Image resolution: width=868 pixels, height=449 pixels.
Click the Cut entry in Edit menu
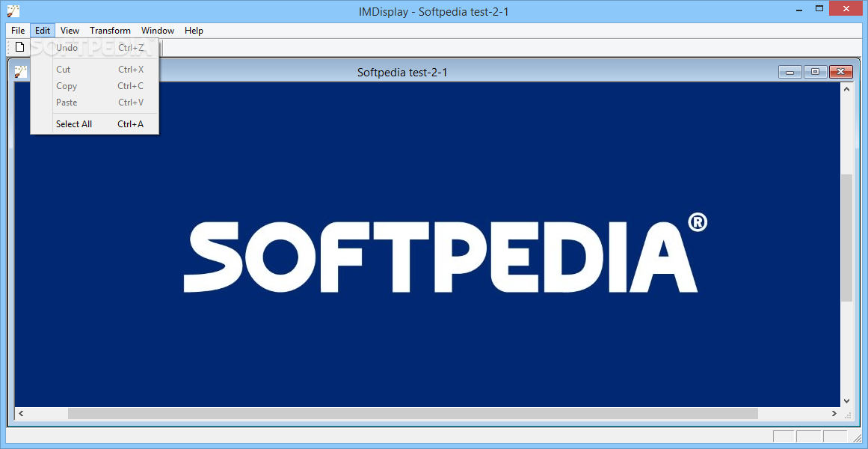click(95, 70)
